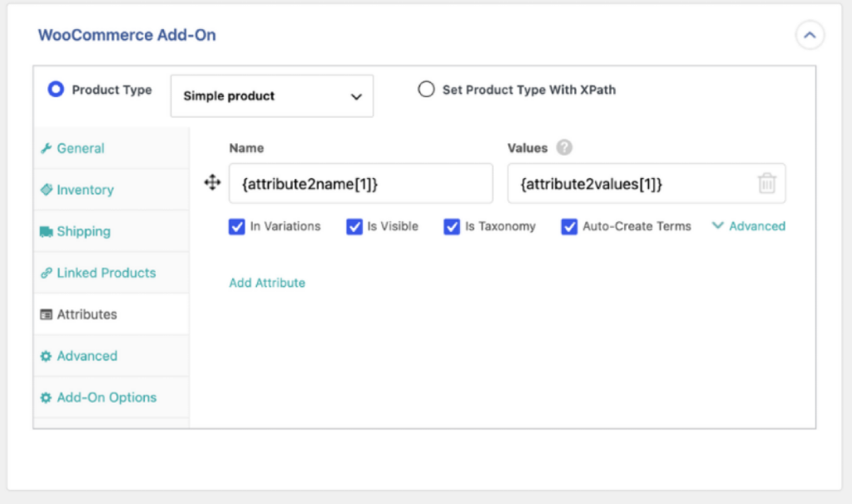
Task: Click the move handle icon beside attribute name
Action: (x=212, y=182)
